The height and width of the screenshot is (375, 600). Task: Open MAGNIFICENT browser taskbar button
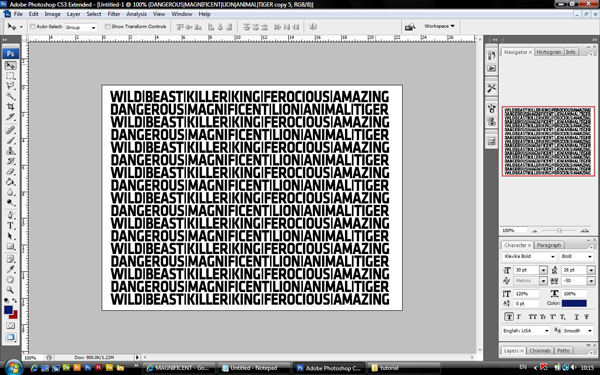(179, 368)
